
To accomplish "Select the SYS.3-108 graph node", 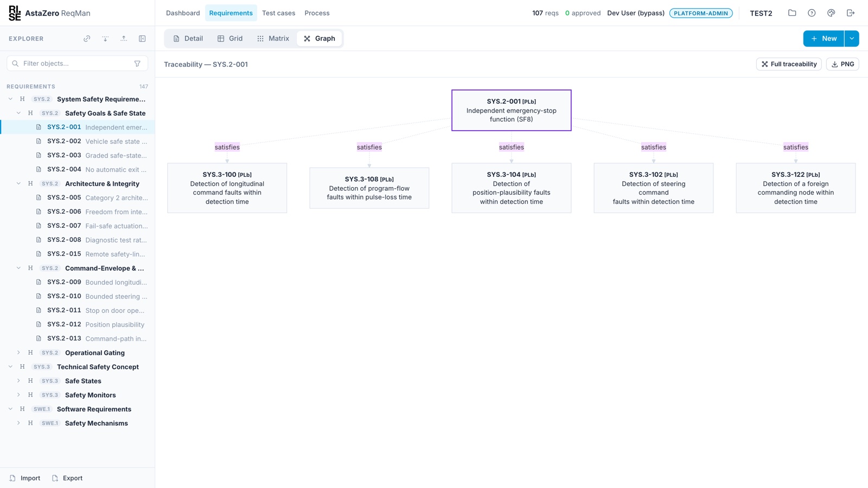I will (369, 188).
